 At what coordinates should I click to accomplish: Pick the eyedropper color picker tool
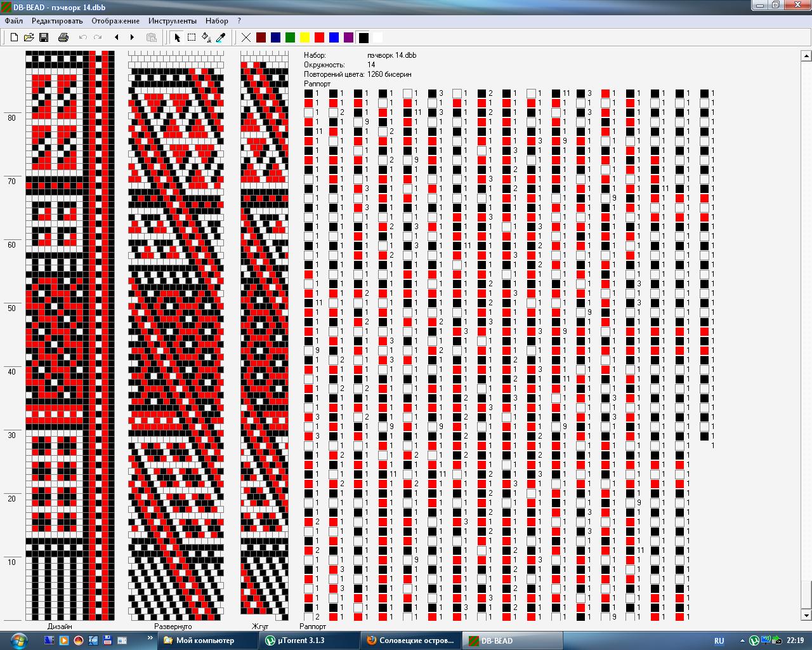coord(221,37)
